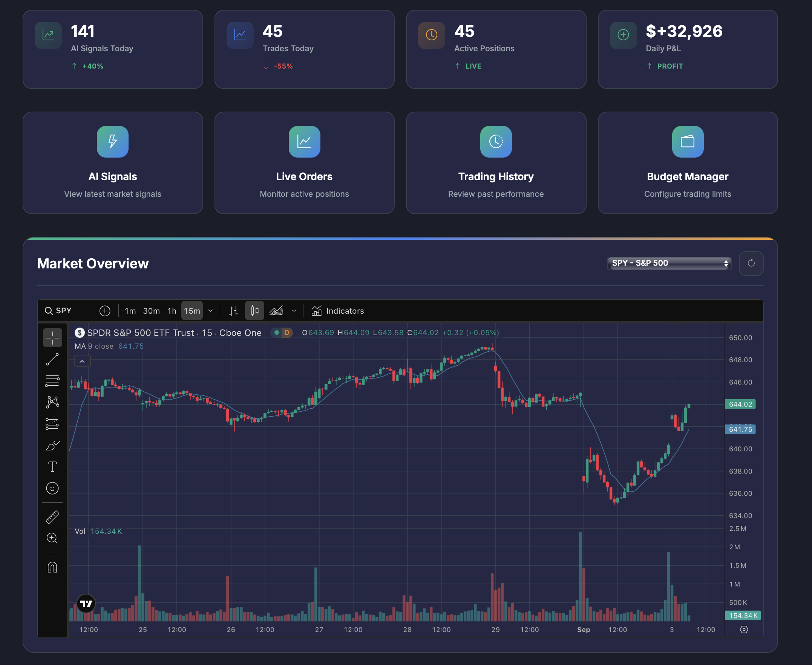The image size is (812, 665).
Task: Click the Market Overview heading
Action: tap(93, 264)
